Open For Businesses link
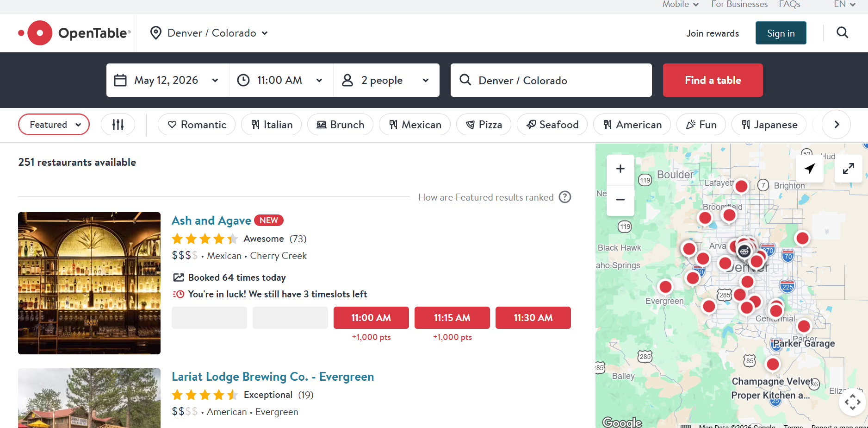The image size is (868, 428). [739, 4]
